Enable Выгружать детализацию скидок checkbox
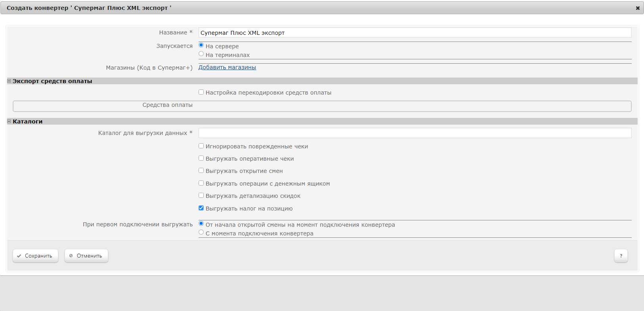 [201, 195]
